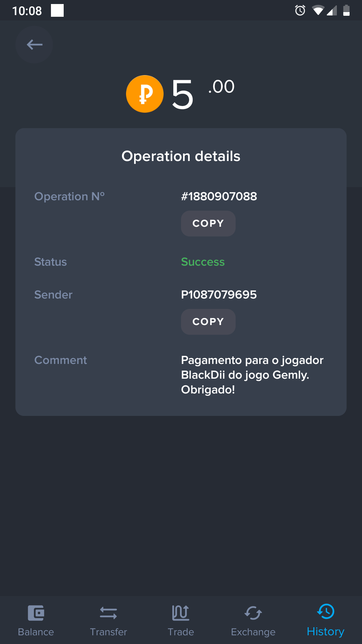Screen dimensions: 362x644
Task: Tap the payment comment text
Action: tap(252, 375)
